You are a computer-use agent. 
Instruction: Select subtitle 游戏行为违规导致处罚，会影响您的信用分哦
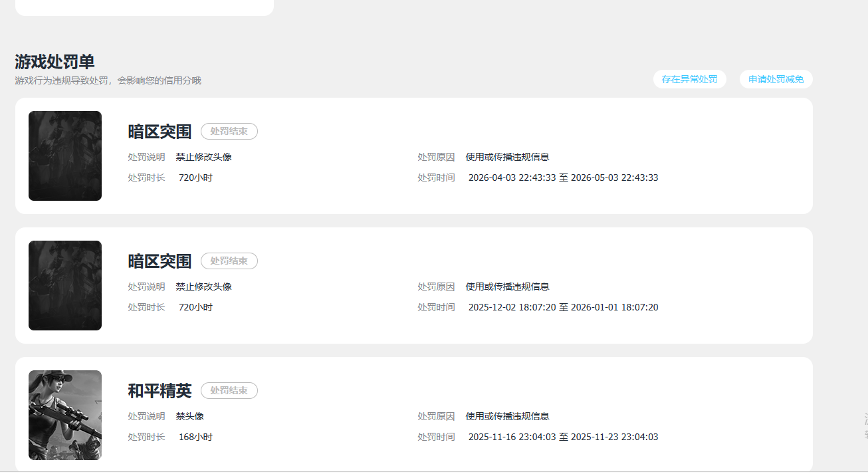[x=108, y=80]
